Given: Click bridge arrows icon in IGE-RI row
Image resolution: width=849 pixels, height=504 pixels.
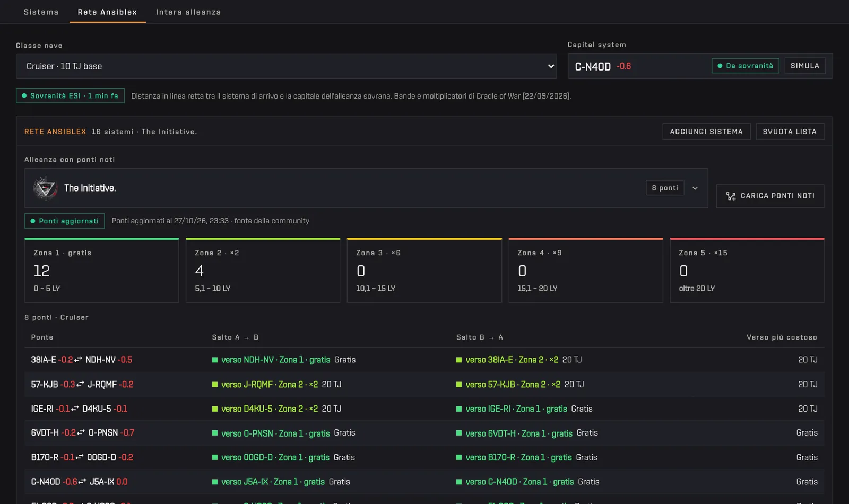Looking at the screenshot, I should tap(75, 409).
